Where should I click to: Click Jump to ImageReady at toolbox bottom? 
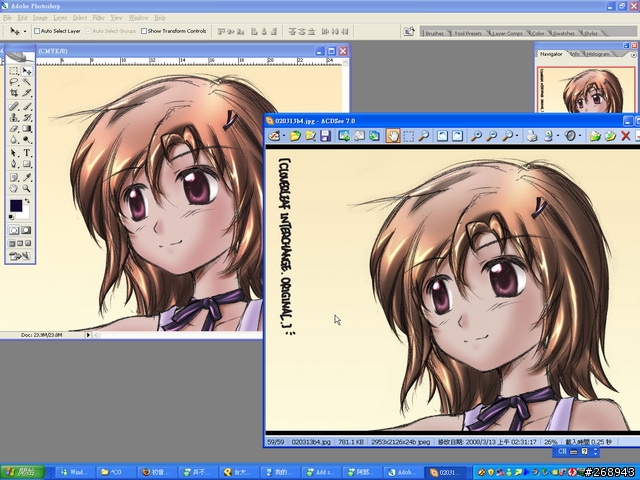point(20,256)
